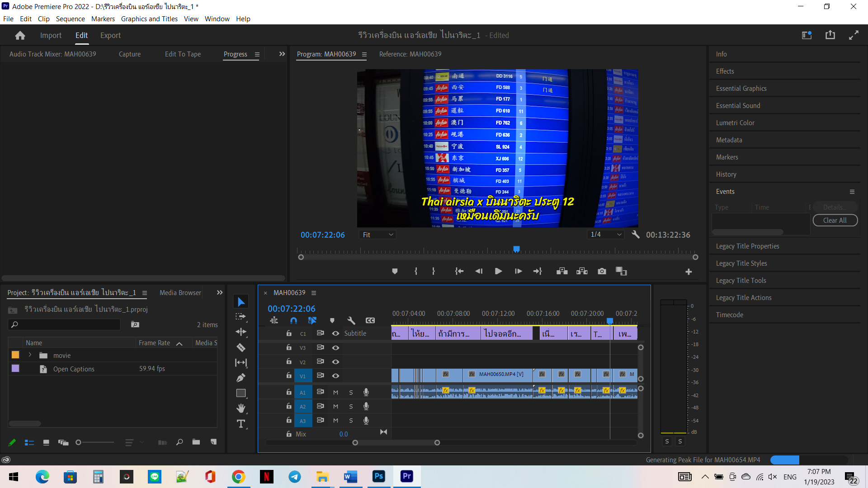Screen dimensions: 868x488
Task: Toggle V3 track output eye
Action: coord(335,348)
